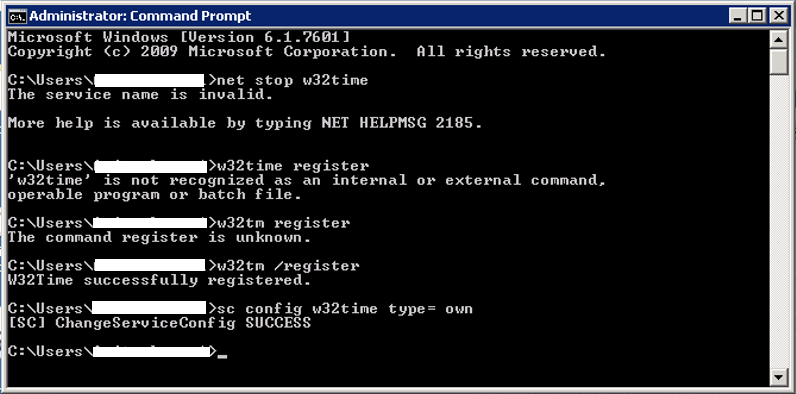
Task: Minimize the Command Prompt window
Action: (738, 17)
